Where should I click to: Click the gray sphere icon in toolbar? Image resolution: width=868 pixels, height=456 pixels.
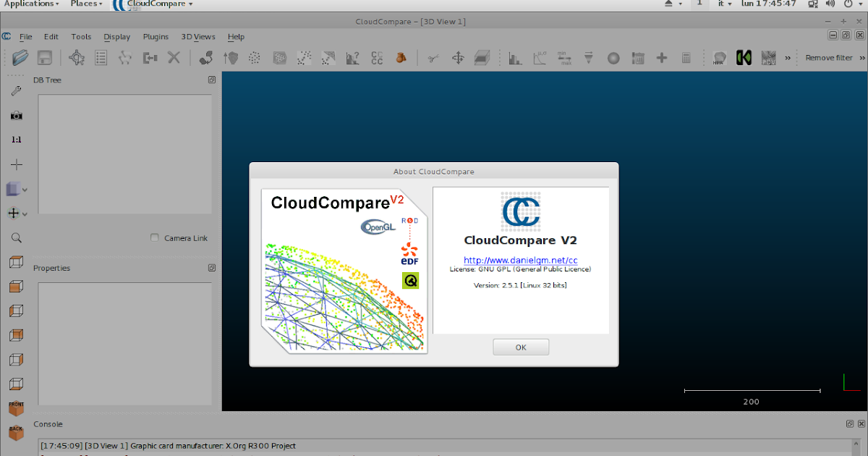point(613,59)
